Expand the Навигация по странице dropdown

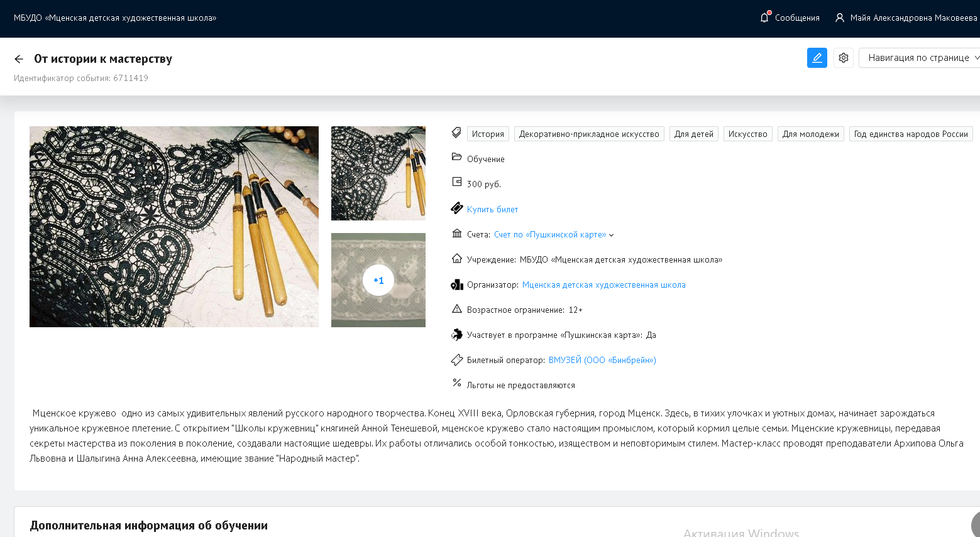(920, 58)
